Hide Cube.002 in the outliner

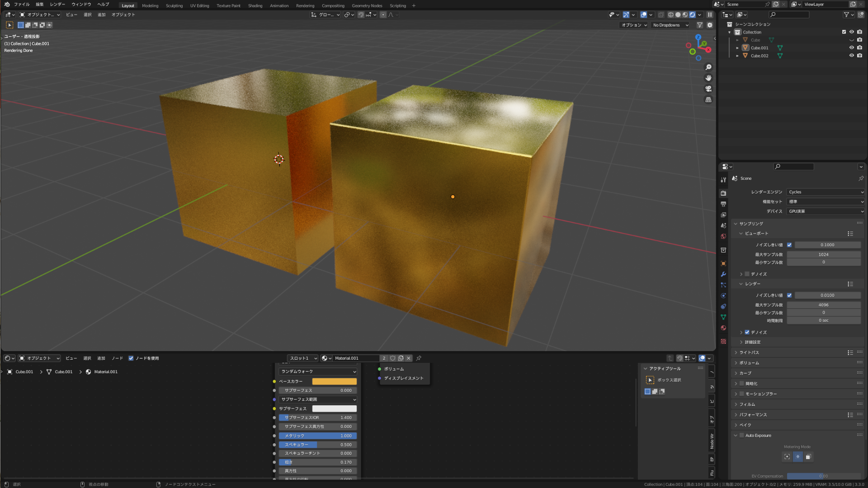click(x=852, y=55)
